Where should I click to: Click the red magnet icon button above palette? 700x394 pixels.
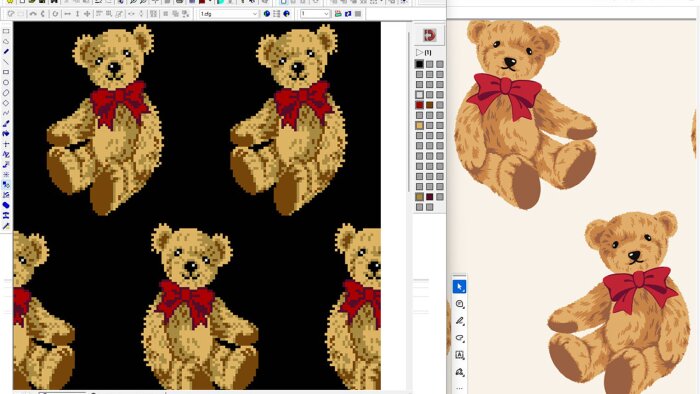coord(429,35)
